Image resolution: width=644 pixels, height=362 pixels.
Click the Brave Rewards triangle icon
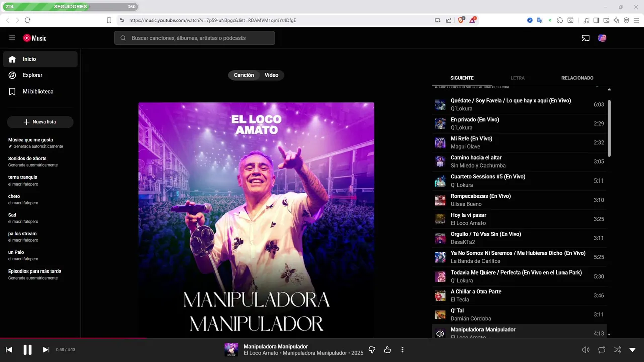pos(473,20)
